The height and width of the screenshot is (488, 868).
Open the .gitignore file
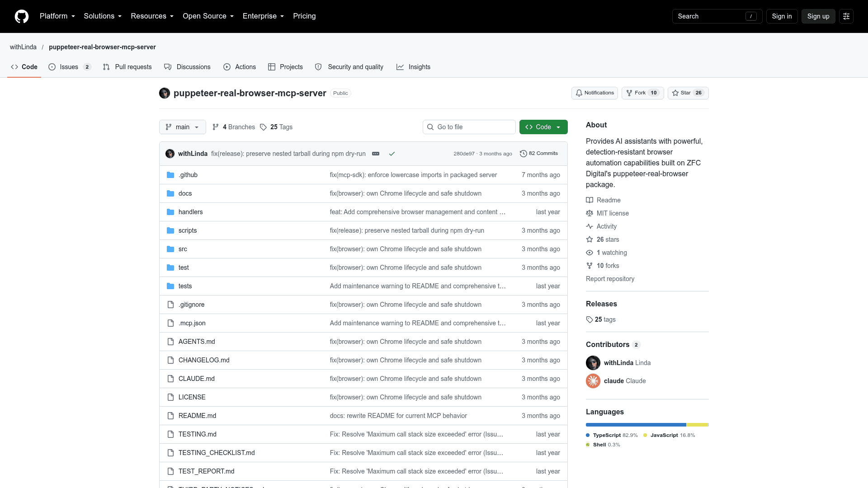coord(191,305)
